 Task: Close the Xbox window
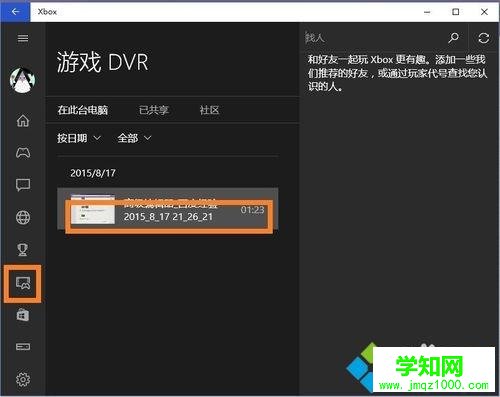[484, 12]
